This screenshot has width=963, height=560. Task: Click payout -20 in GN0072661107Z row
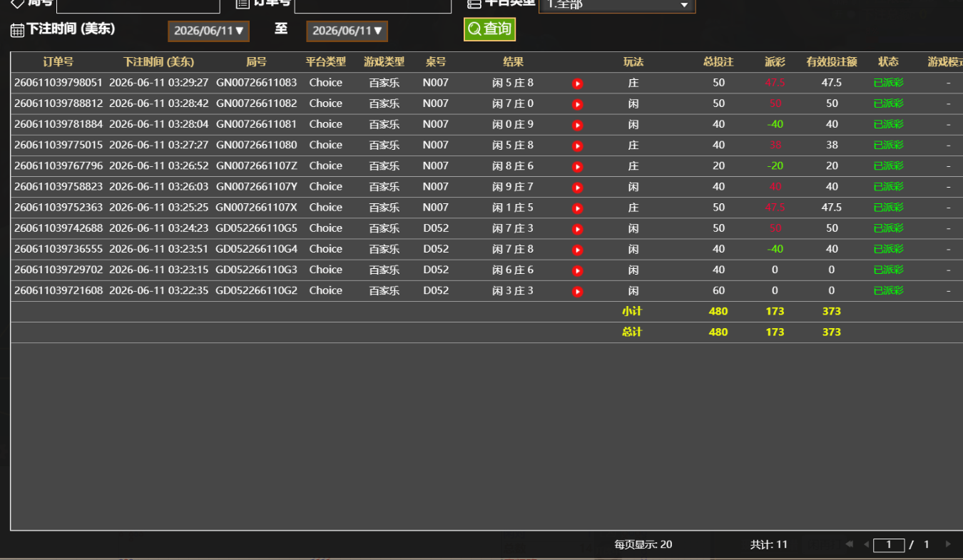[x=775, y=166]
